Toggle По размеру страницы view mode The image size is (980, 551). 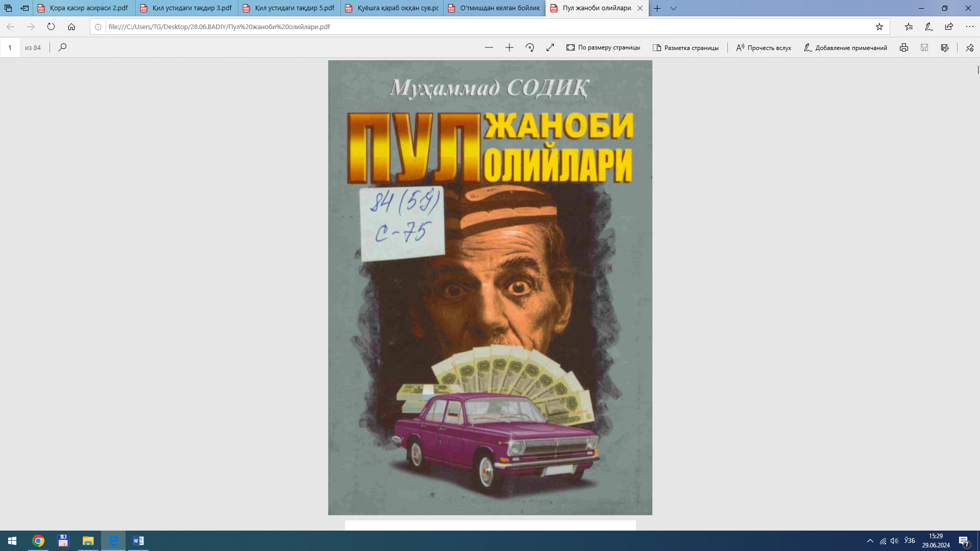click(x=603, y=47)
